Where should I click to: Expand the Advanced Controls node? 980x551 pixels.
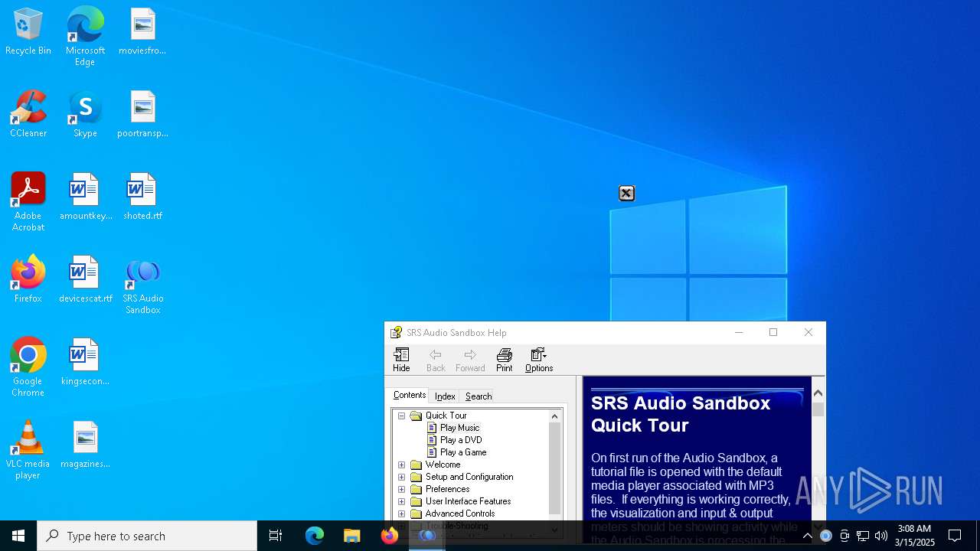tap(401, 514)
